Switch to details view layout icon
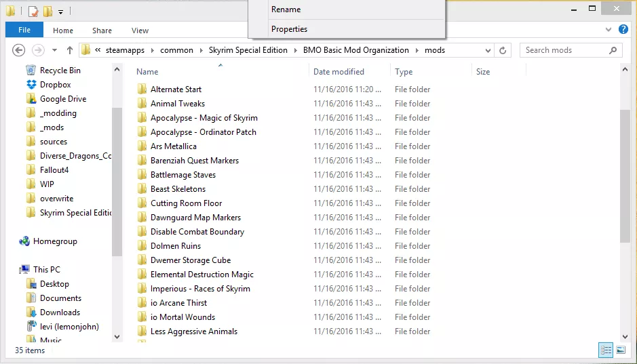The height and width of the screenshot is (364, 637). pyautogui.click(x=606, y=350)
